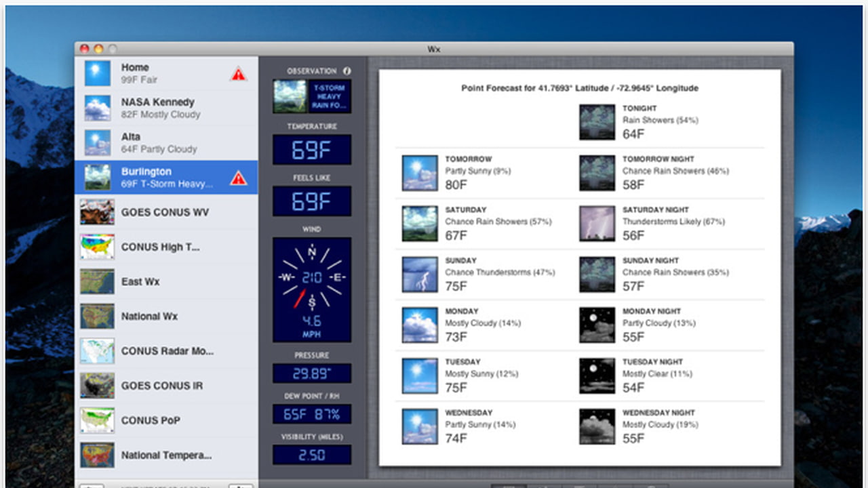Open the CONUS Radar Mo... entry
Viewport: 868px width, 488px height.
[166, 351]
